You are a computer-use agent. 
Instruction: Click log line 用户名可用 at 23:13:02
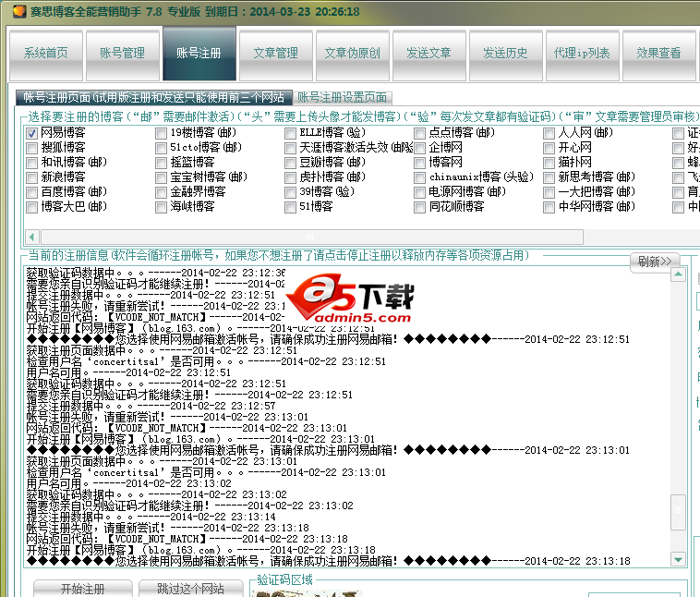point(129,483)
